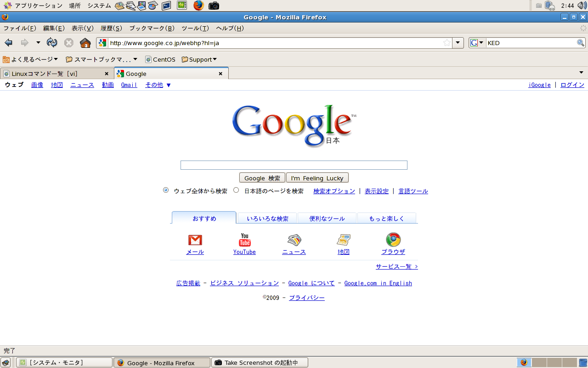Open the ツール(T) menu
Screen dimensions: 588x368
coord(195,28)
